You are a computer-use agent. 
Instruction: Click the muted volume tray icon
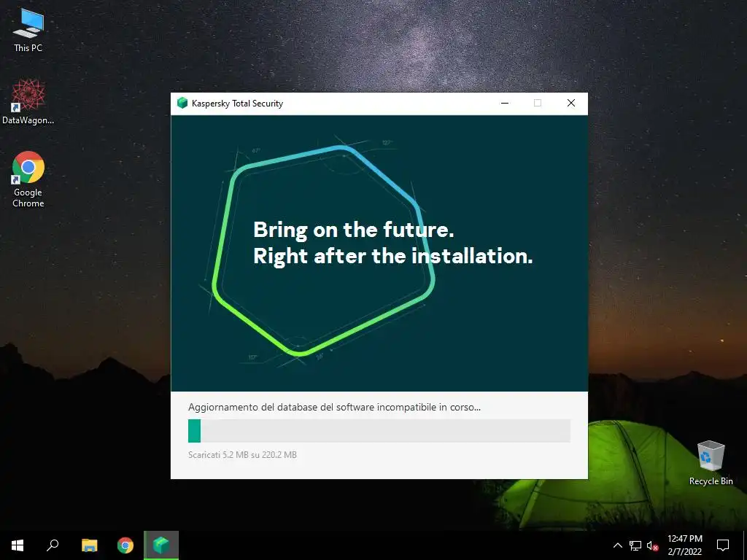coord(652,545)
